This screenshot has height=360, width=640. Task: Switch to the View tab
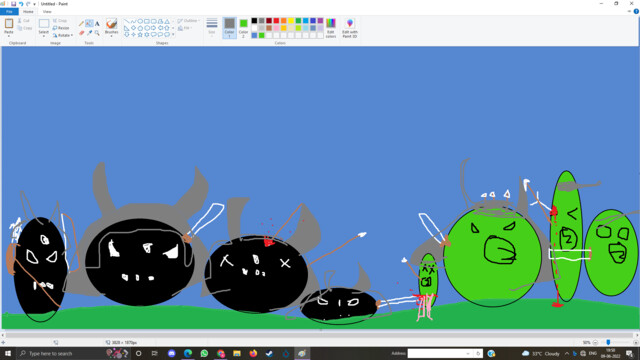tap(47, 11)
